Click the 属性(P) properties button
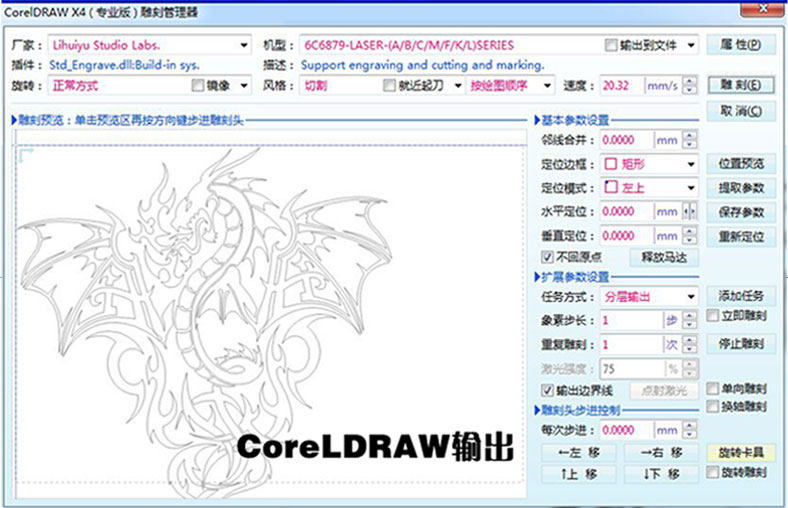The image size is (788, 508). click(x=741, y=45)
